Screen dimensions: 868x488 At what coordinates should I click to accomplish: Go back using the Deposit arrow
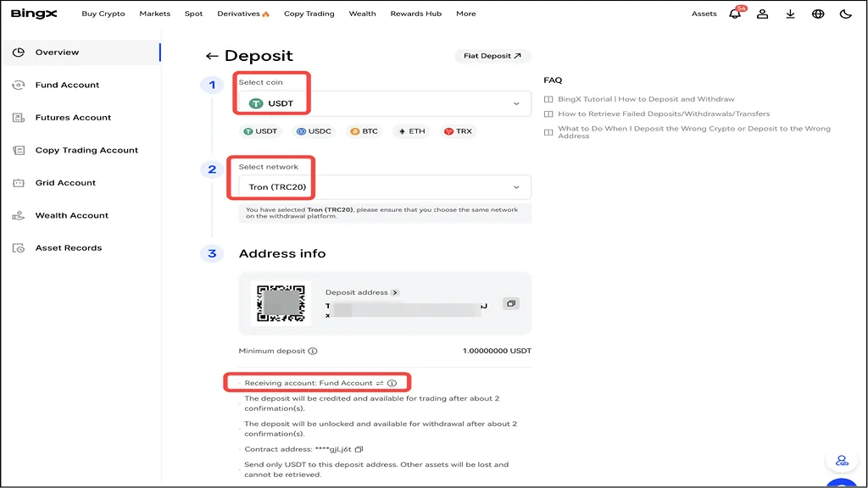[x=212, y=56]
